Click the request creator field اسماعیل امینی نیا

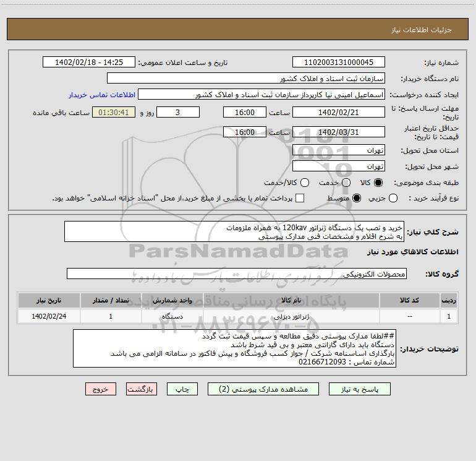pos(261,94)
